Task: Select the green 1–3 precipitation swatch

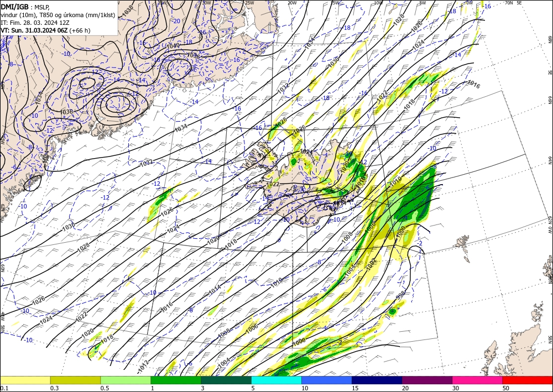Action: 176,380
